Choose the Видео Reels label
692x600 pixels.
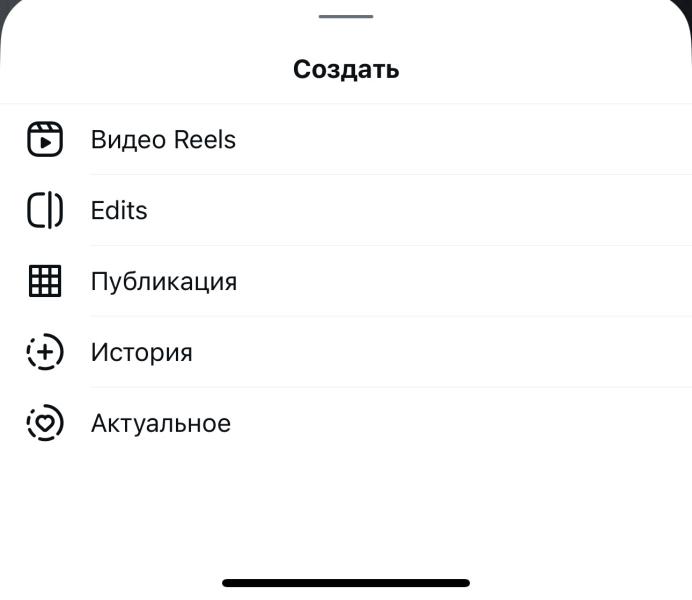[163, 140]
